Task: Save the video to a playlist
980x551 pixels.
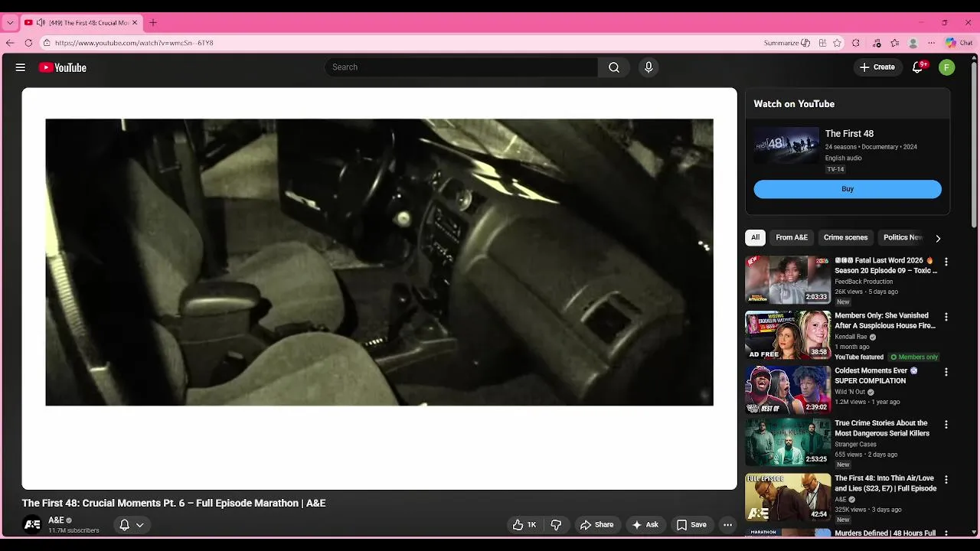Action: 691,525
